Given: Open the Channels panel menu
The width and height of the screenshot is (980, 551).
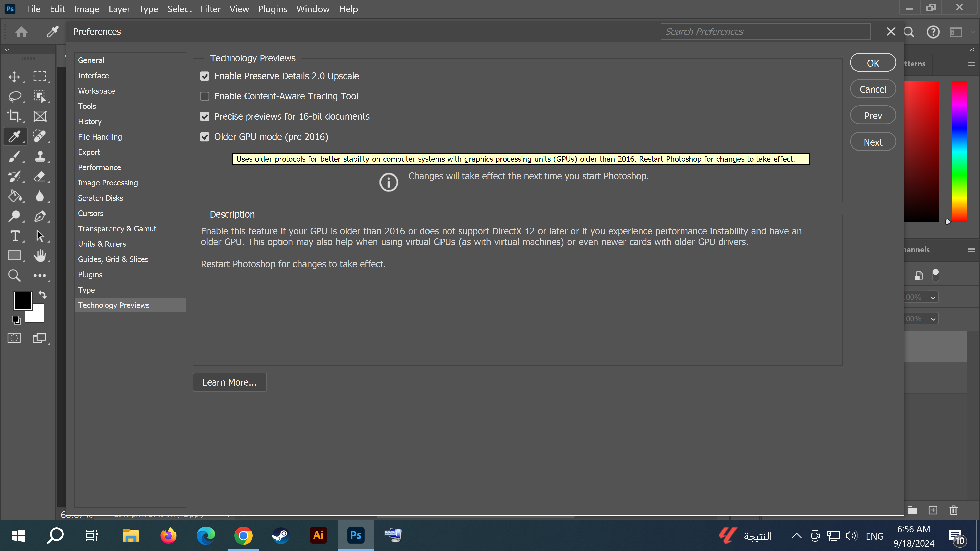Looking at the screenshot, I should (x=971, y=250).
